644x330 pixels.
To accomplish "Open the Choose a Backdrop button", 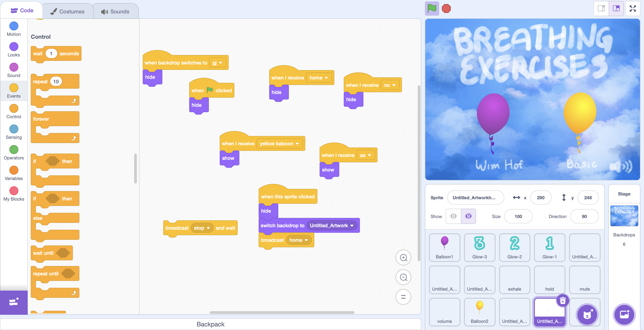I will 624,315.
